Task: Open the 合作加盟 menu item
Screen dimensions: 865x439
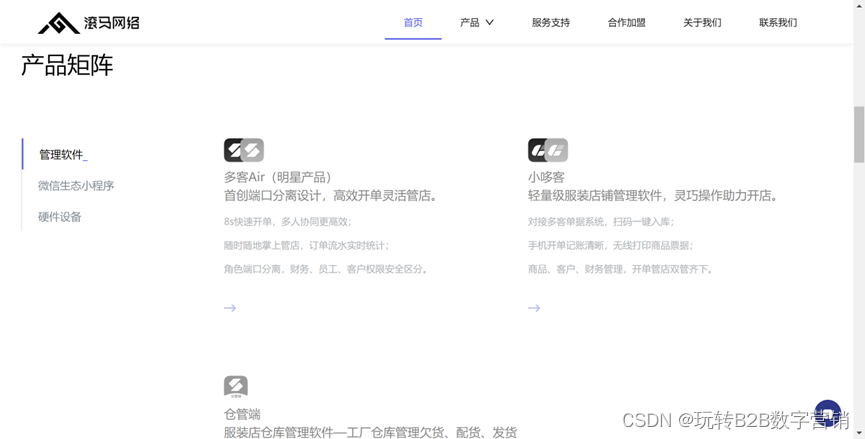Action: pyautogui.click(x=627, y=23)
